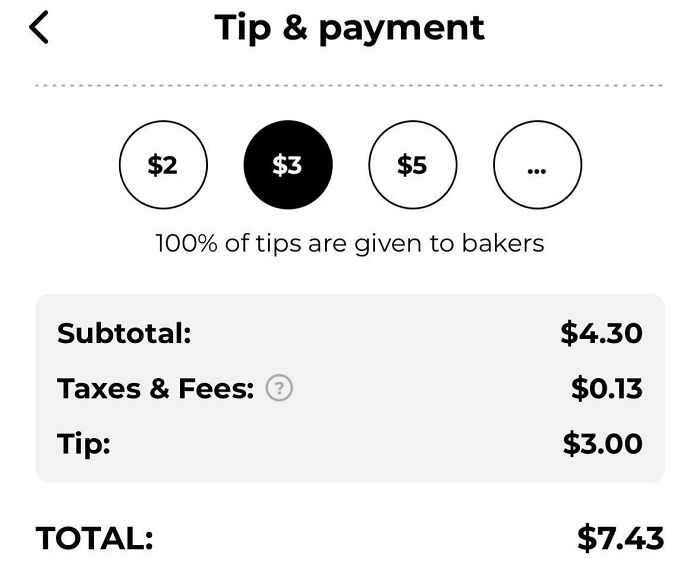Click the TOTAL label
Viewport: 700px width, 579px height.
point(95,539)
